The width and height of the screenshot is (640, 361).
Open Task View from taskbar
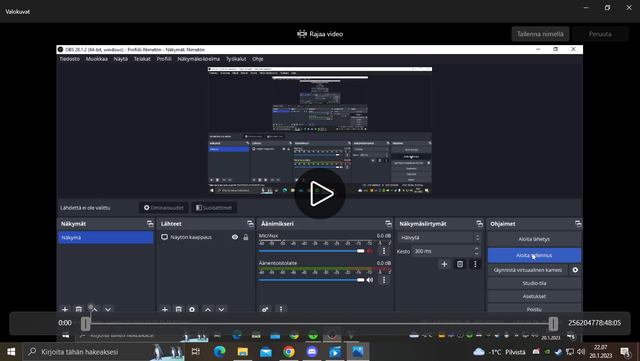click(196, 352)
